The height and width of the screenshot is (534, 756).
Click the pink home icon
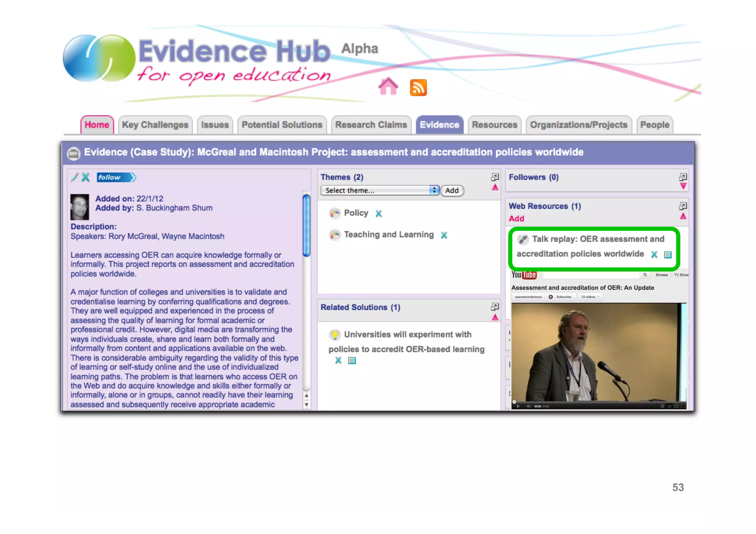click(388, 87)
